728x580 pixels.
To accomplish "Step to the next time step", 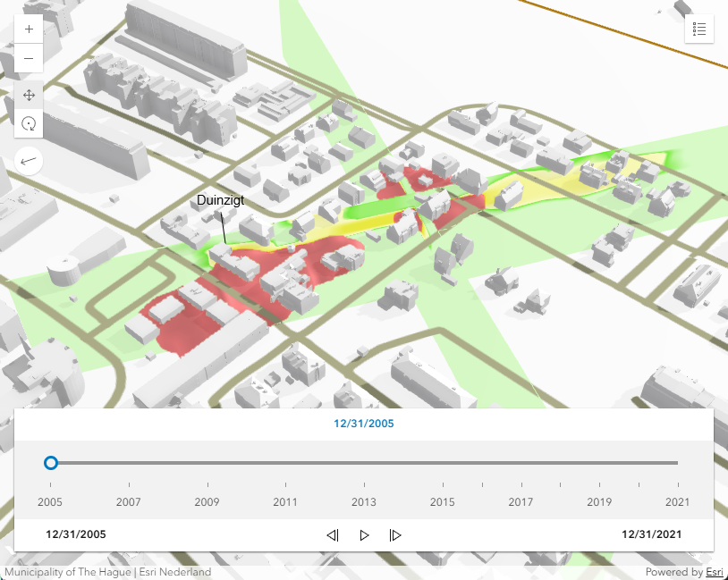I will tap(395, 535).
